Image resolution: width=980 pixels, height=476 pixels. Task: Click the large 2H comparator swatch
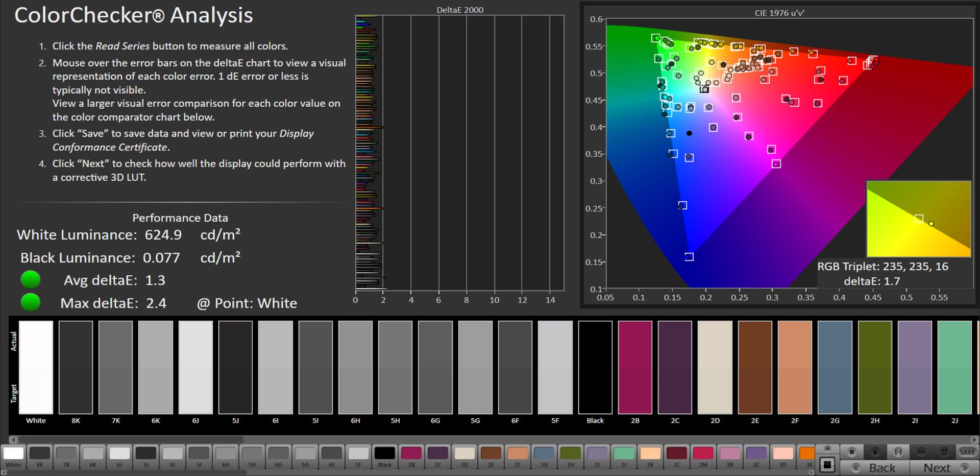coord(875,367)
